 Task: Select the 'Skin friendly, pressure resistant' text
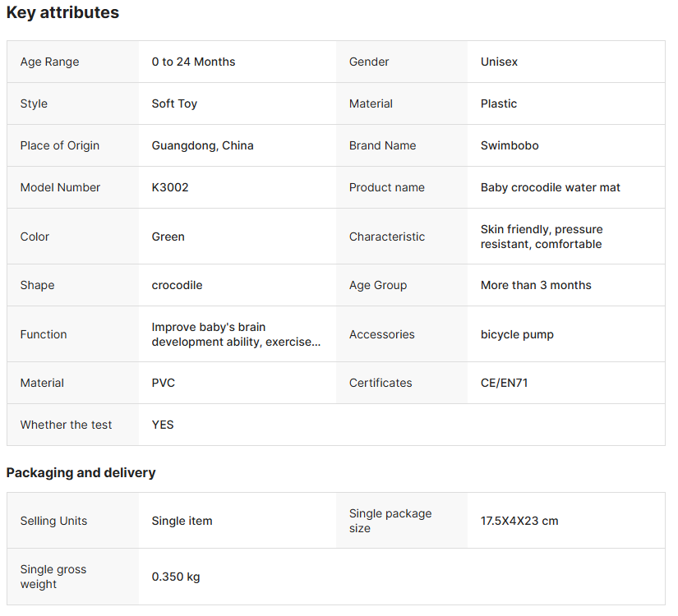[541, 237]
